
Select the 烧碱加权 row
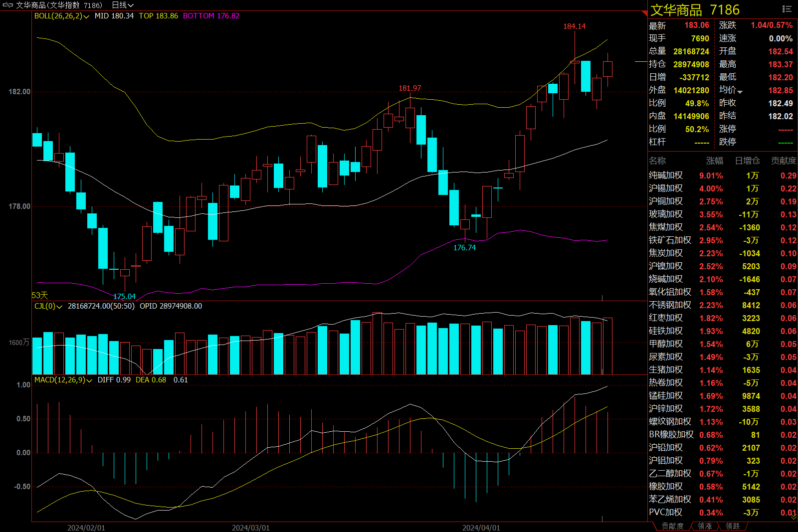(723, 279)
